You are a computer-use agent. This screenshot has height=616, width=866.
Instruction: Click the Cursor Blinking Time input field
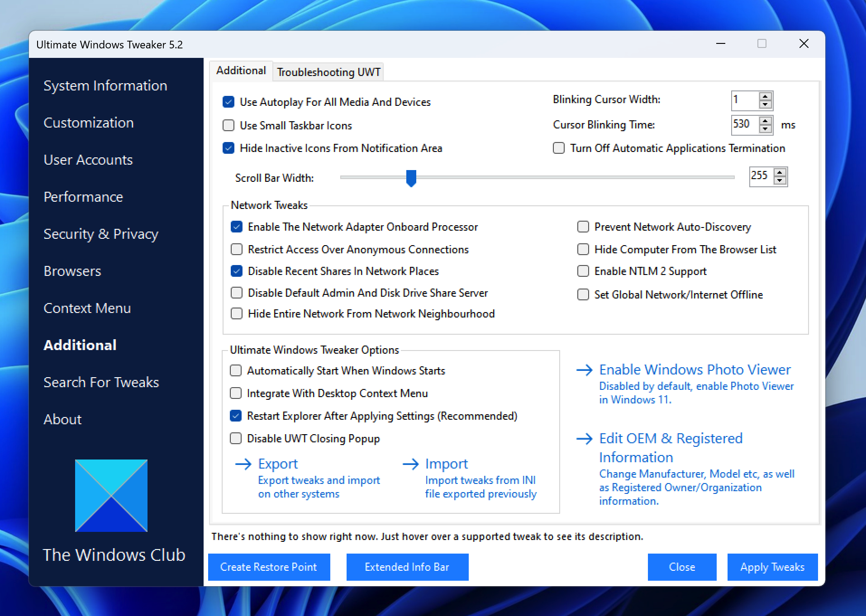tap(745, 125)
